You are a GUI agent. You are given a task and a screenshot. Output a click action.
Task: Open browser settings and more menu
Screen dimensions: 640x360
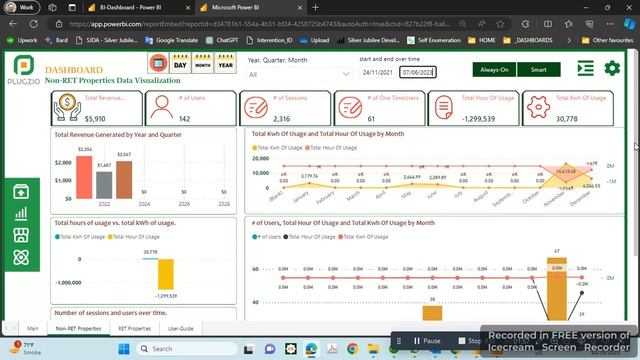[x=609, y=24]
